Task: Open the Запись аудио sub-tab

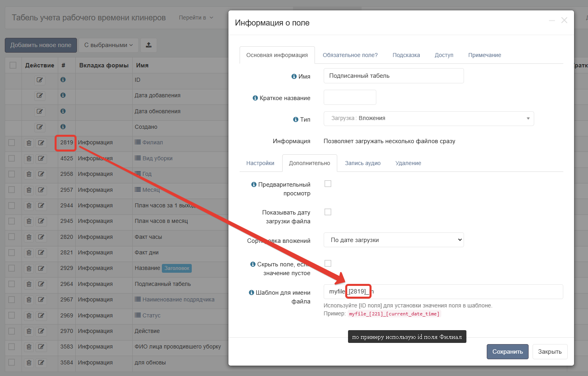Action: click(x=363, y=163)
